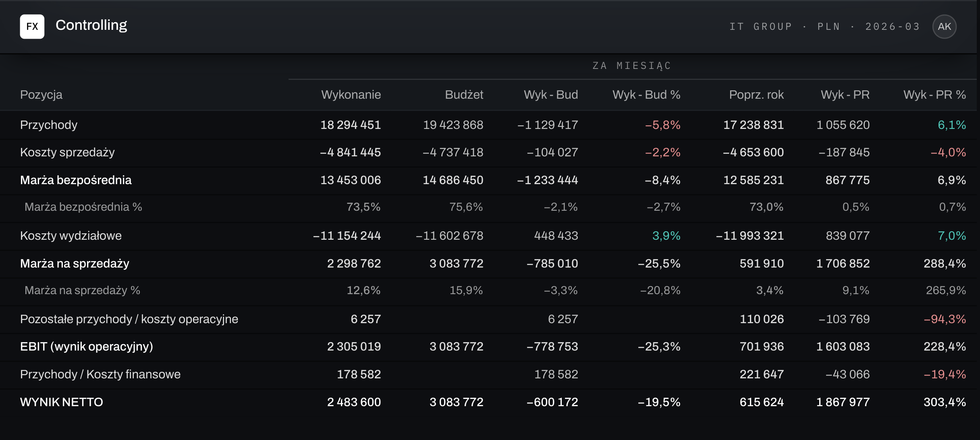This screenshot has height=440, width=980.
Task: Click Koszty sprzedaży value –4 841 445
Action: click(350, 152)
